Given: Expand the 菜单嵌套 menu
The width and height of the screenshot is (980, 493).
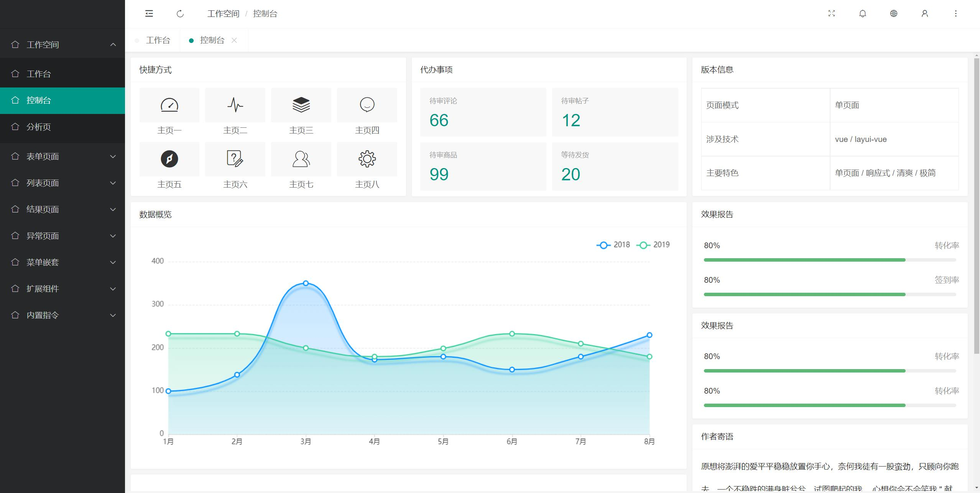Looking at the screenshot, I should (62, 262).
